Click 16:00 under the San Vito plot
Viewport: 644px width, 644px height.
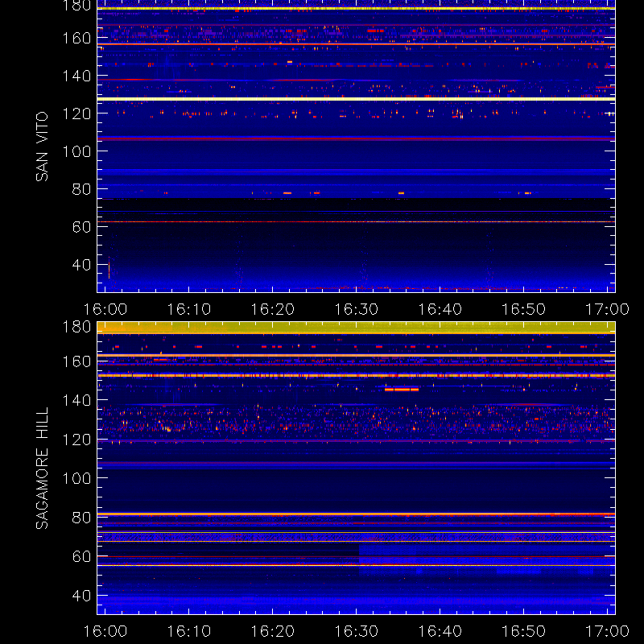(105, 309)
